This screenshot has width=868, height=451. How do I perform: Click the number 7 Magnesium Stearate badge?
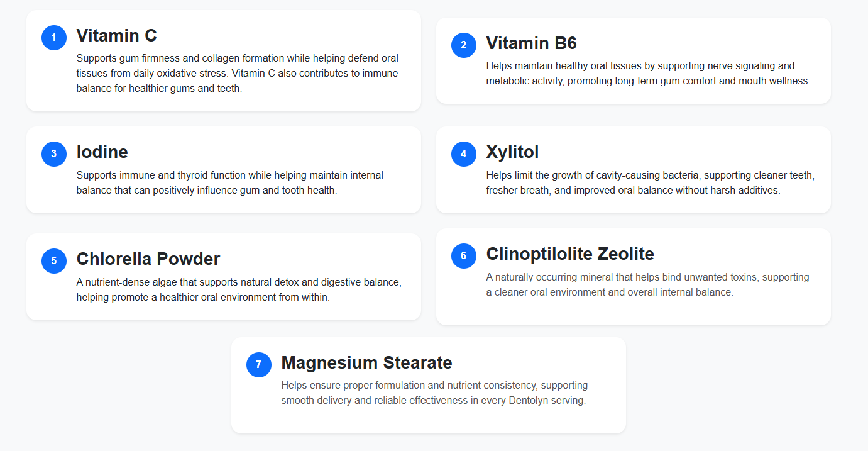pos(259,365)
